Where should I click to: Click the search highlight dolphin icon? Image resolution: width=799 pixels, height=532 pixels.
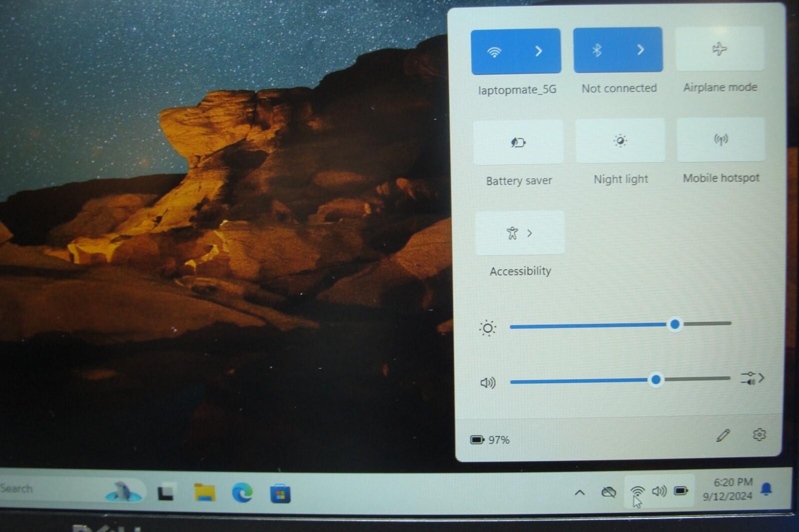pyautogui.click(x=122, y=491)
